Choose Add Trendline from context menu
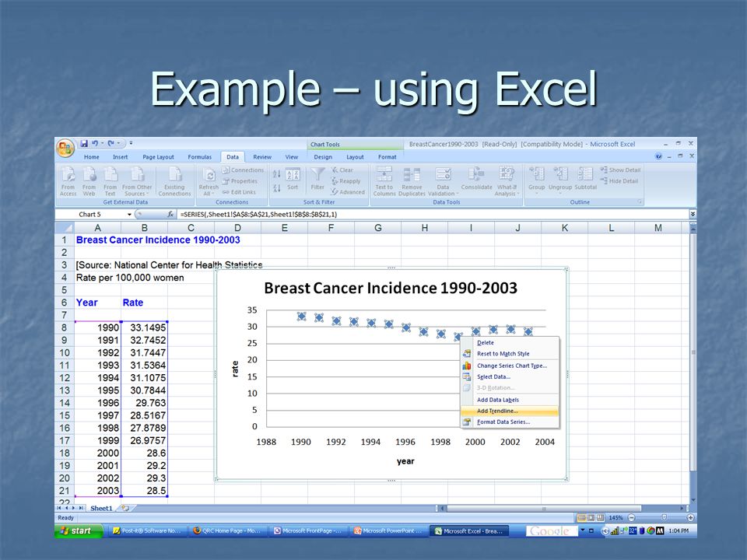Screen dimensions: 747x560 [509, 411]
